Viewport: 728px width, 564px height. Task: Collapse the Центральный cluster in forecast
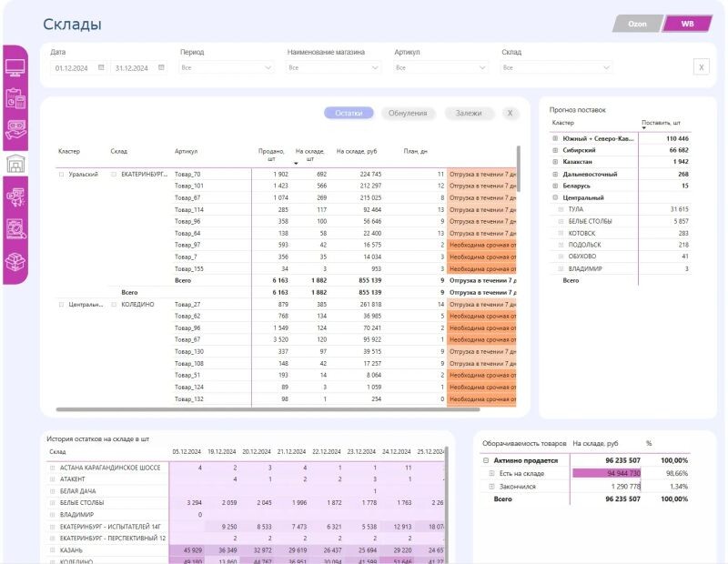pyautogui.click(x=555, y=197)
